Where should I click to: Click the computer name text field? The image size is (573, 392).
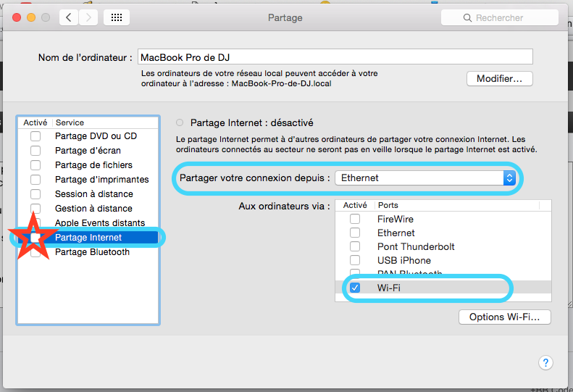335,57
